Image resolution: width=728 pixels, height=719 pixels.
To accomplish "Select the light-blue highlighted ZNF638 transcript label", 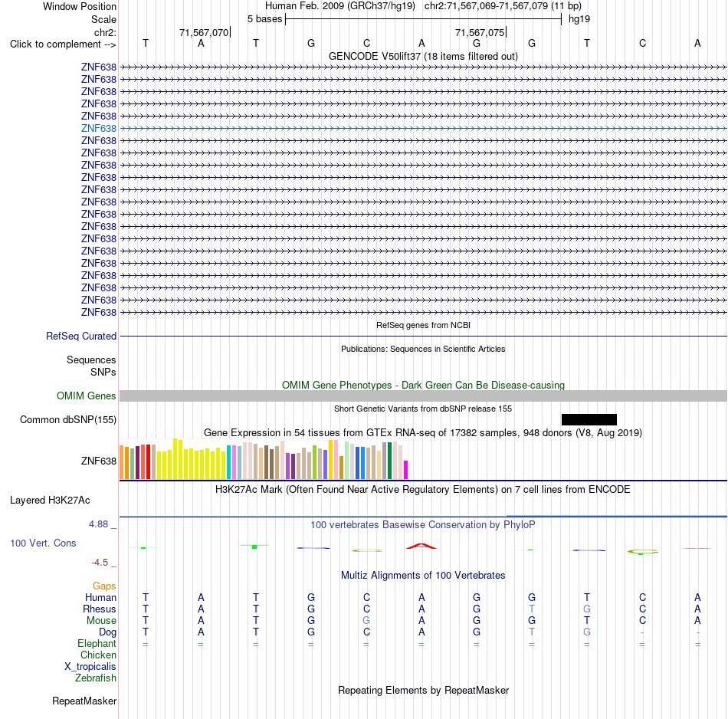I will coord(98,128).
